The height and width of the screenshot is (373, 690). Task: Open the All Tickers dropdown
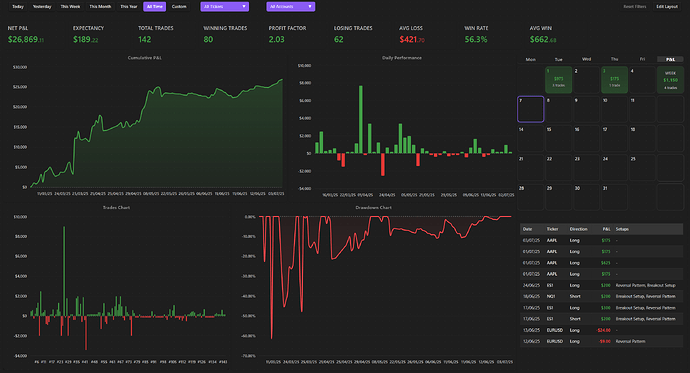tap(224, 7)
